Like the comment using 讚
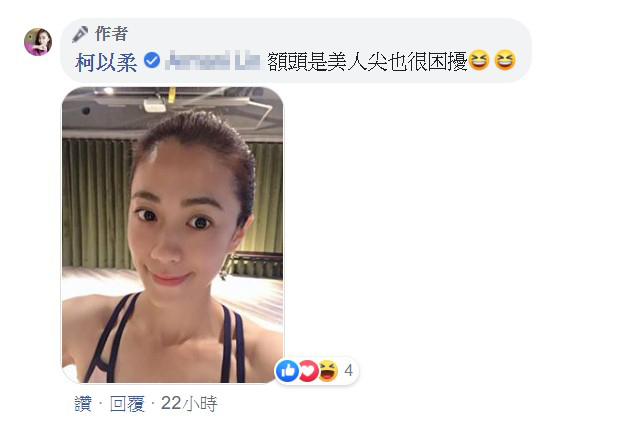This screenshot has height=427, width=618. [83, 404]
